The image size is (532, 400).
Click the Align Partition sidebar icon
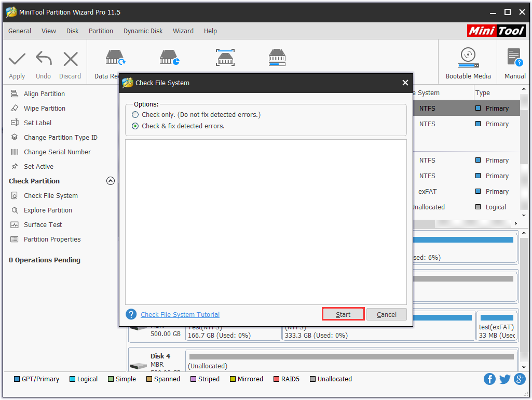click(x=15, y=94)
